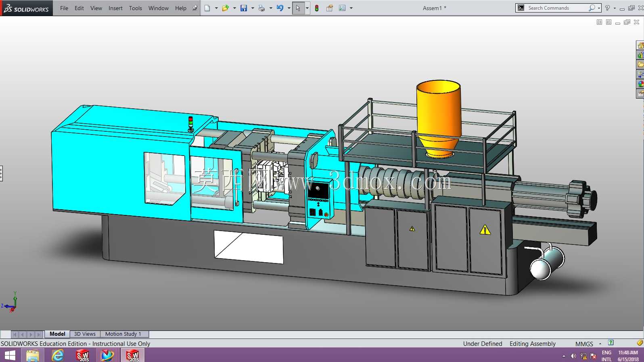Open the File Explorer task pane tab
The height and width of the screenshot is (362, 644).
[x=640, y=65]
